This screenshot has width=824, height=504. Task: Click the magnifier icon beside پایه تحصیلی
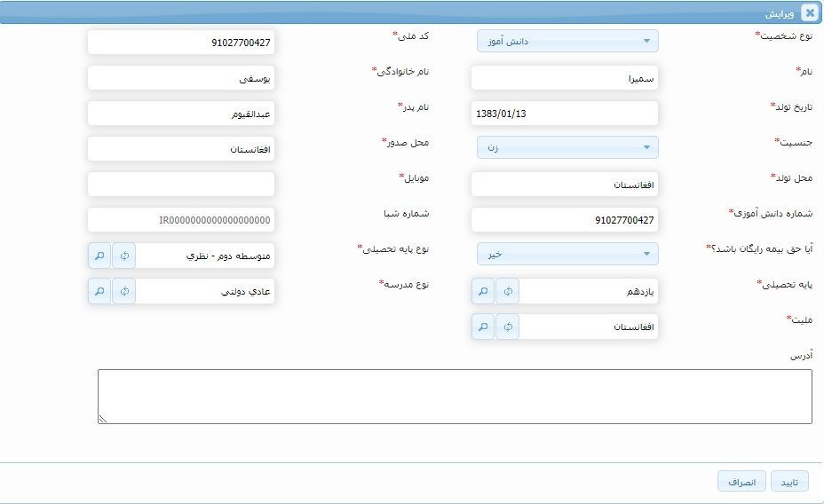pos(482,291)
